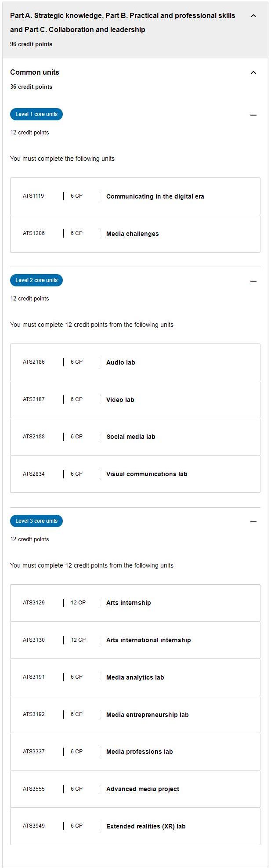Open Arts international internship unit
Image resolution: width=271 pixels, height=868 pixels.
135,640
